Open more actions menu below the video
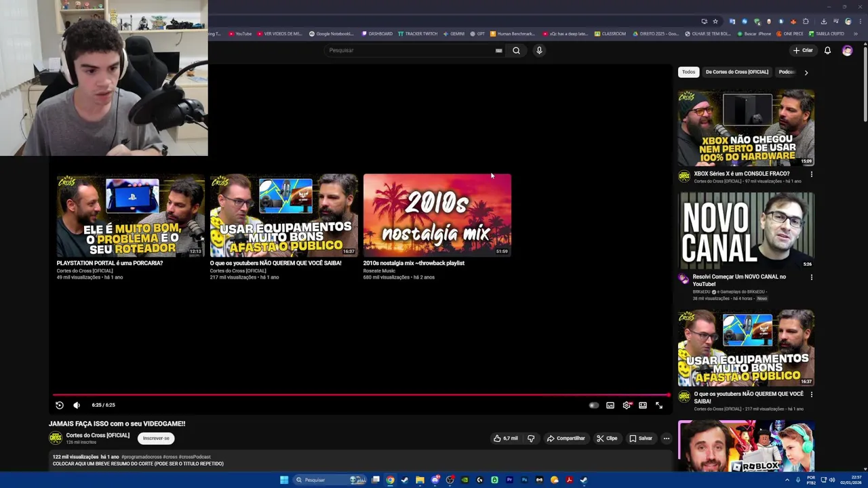This screenshot has width=868, height=488. (x=667, y=439)
